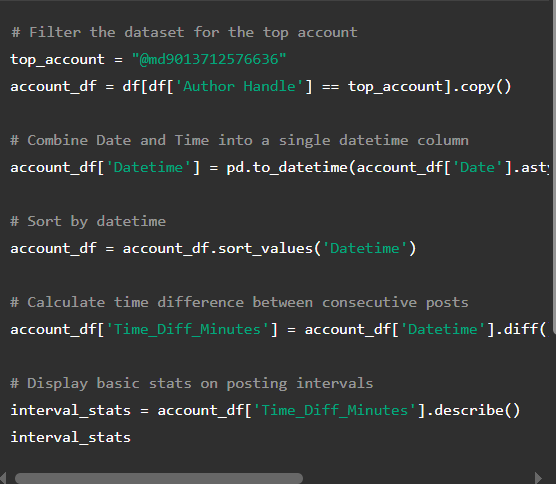The width and height of the screenshot is (556, 484).
Task: Click the '.diff(' call
Action: click(x=521, y=329)
